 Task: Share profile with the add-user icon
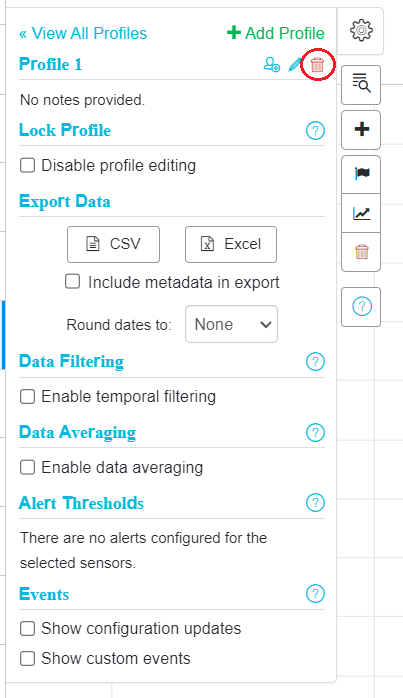coord(272,65)
